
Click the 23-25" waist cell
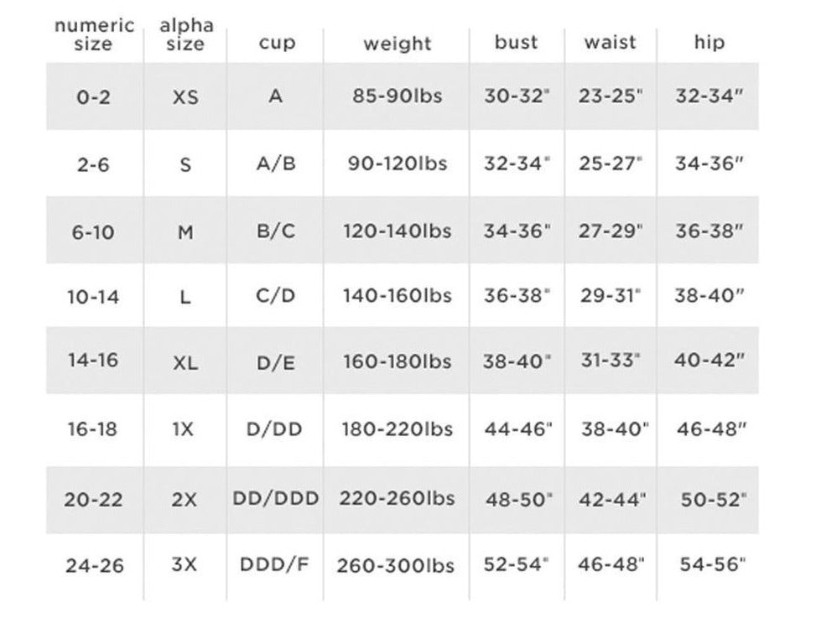pyautogui.click(x=611, y=96)
